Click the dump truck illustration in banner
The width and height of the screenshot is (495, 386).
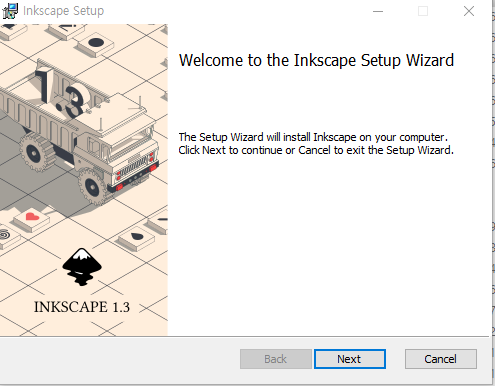tap(79, 133)
